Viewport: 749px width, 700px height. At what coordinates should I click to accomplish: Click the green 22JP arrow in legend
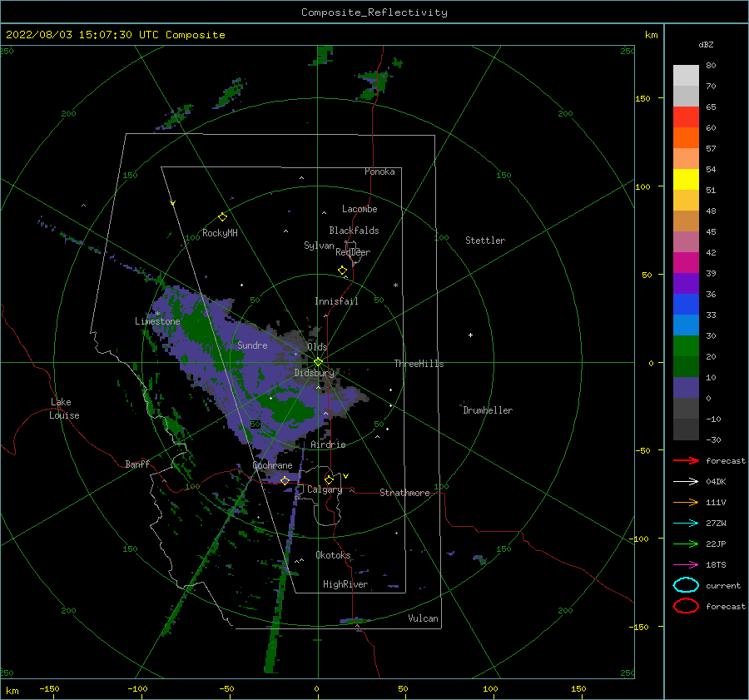tap(686, 544)
